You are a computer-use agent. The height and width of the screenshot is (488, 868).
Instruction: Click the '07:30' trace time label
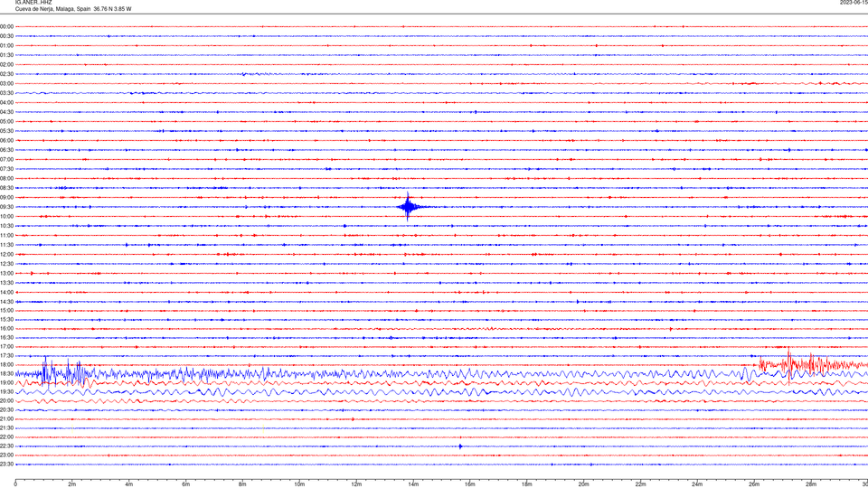coord(6,169)
